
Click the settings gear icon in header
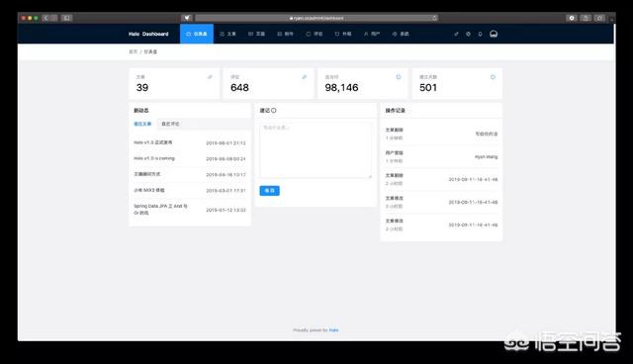point(468,35)
